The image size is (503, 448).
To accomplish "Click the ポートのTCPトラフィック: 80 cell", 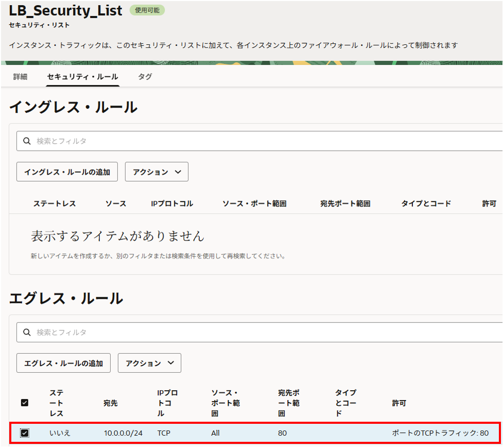I will [x=440, y=433].
